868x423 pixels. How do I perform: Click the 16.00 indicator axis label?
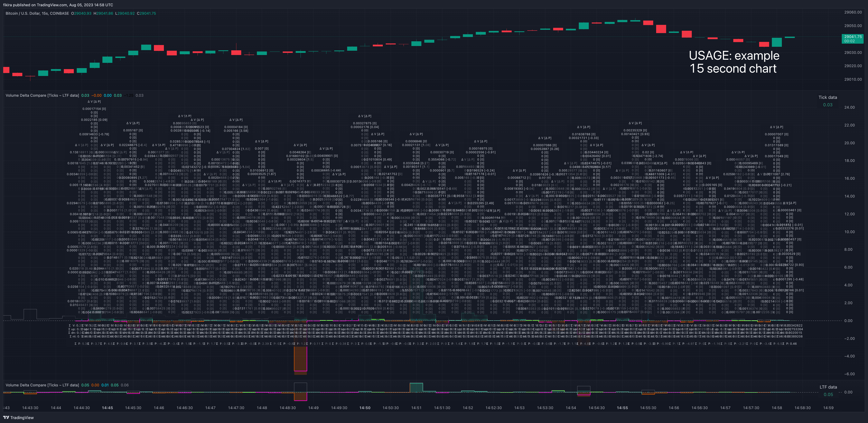click(849, 179)
